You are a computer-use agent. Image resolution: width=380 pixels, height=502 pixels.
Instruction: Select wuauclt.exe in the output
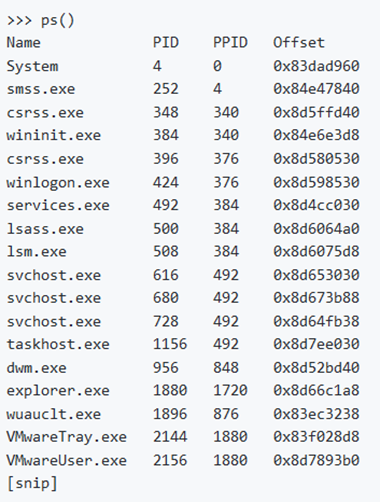click(x=54, y=414)
